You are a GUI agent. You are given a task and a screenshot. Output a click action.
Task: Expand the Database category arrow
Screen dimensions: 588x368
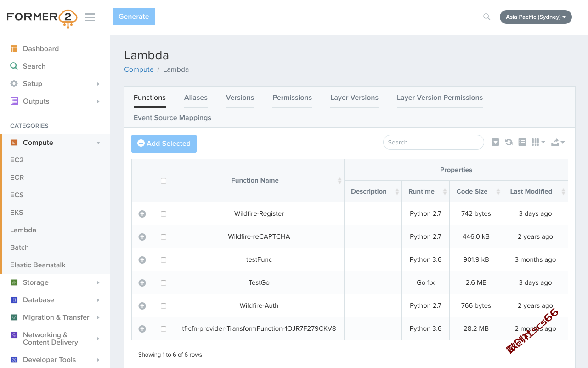click(x=98, y=300)
